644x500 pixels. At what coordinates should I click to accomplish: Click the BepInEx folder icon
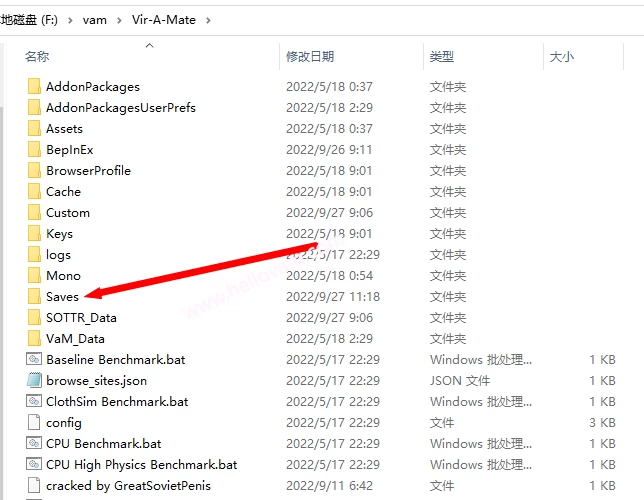(34, 149)
